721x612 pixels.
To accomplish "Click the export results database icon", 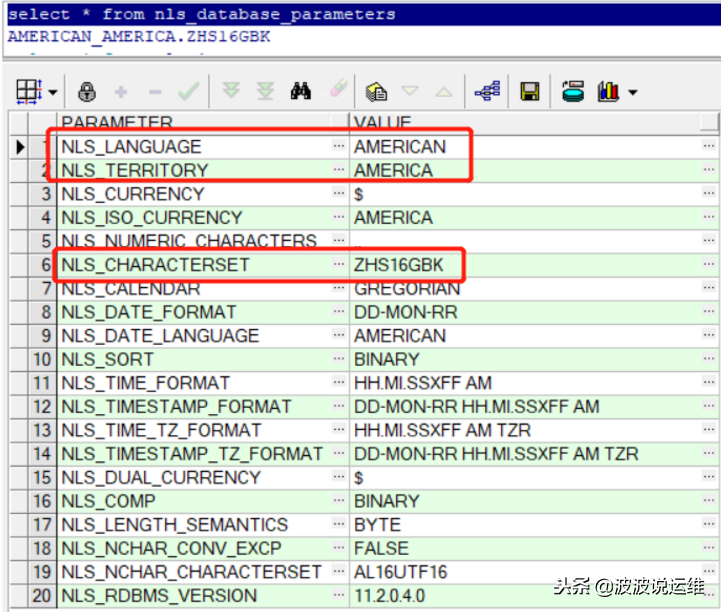I will (573, 91).
